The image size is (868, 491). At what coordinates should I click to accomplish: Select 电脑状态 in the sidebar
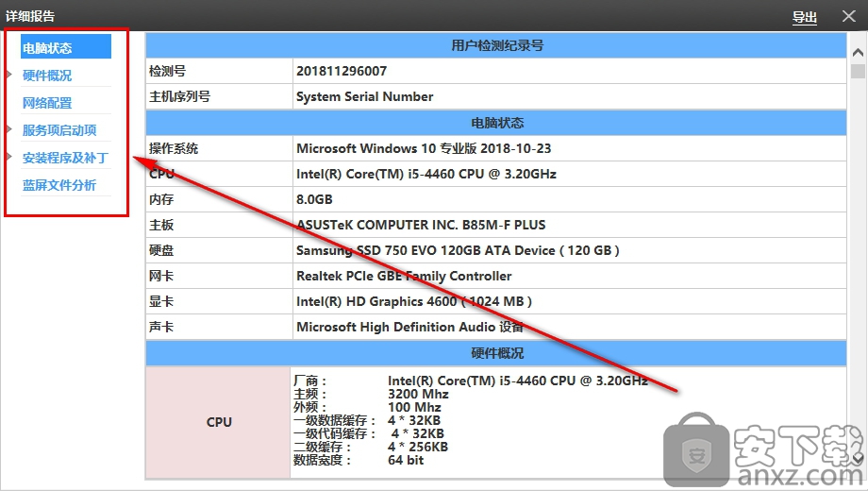pyautogui.click(x=66, y=47)
